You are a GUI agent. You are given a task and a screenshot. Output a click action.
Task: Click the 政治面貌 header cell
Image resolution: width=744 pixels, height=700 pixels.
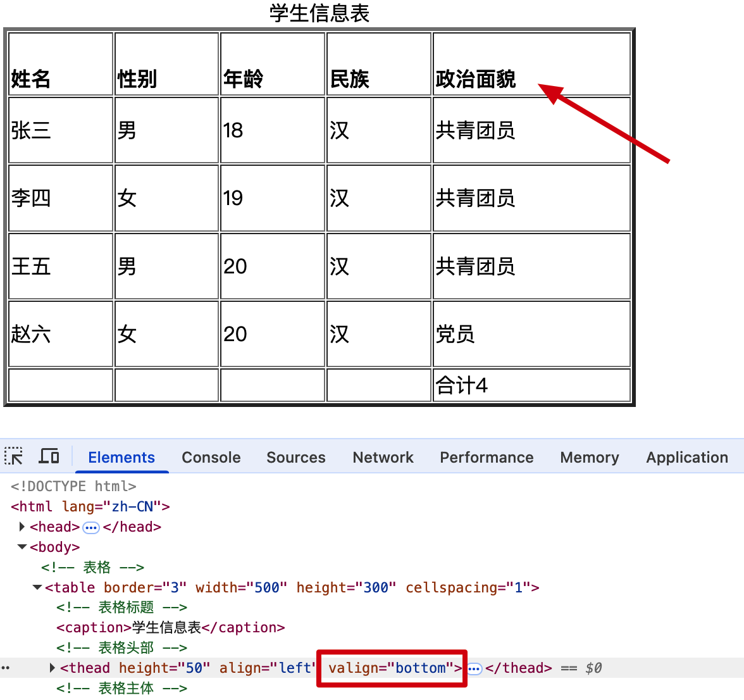click(532, 64)
